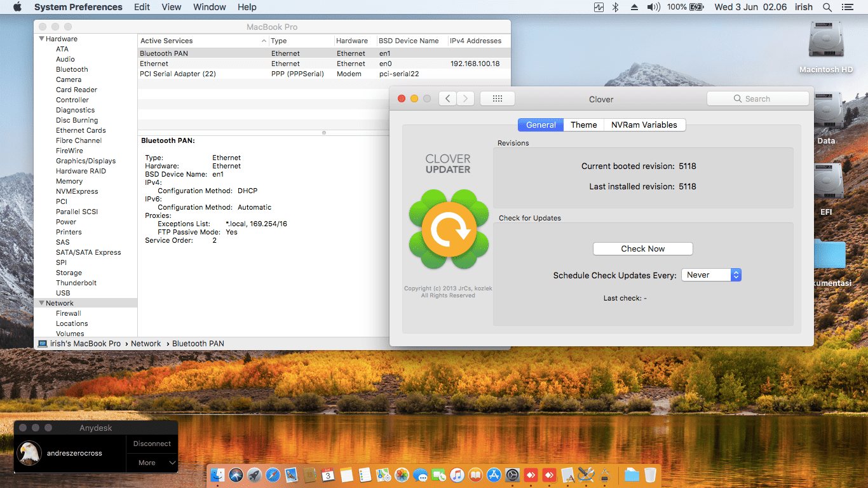Open the Apple menu
This screenshot has height=488, width=868.
17,7
